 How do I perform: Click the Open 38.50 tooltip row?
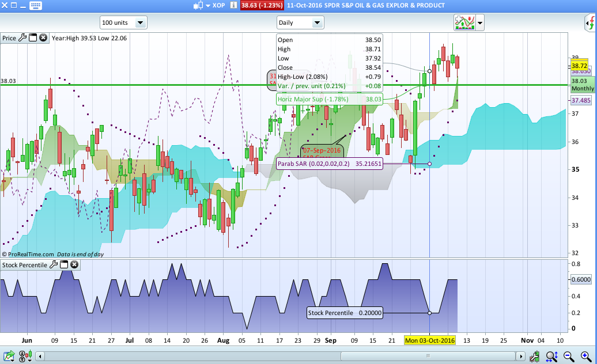pos(330,40)
